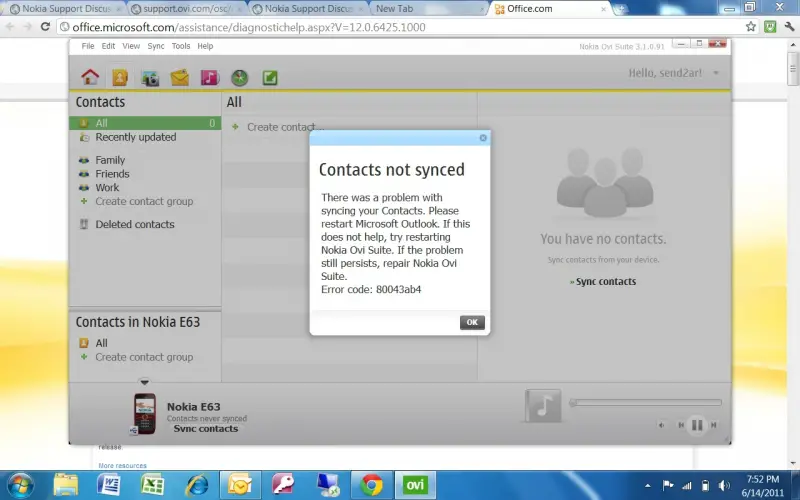
Task: Click the music album art placeholder
Action: [543, 406]
